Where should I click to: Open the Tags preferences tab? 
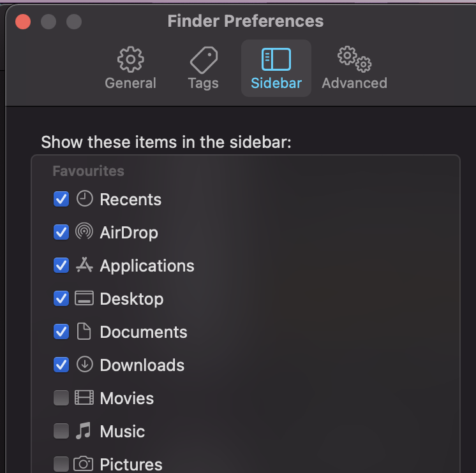(203, 68)
